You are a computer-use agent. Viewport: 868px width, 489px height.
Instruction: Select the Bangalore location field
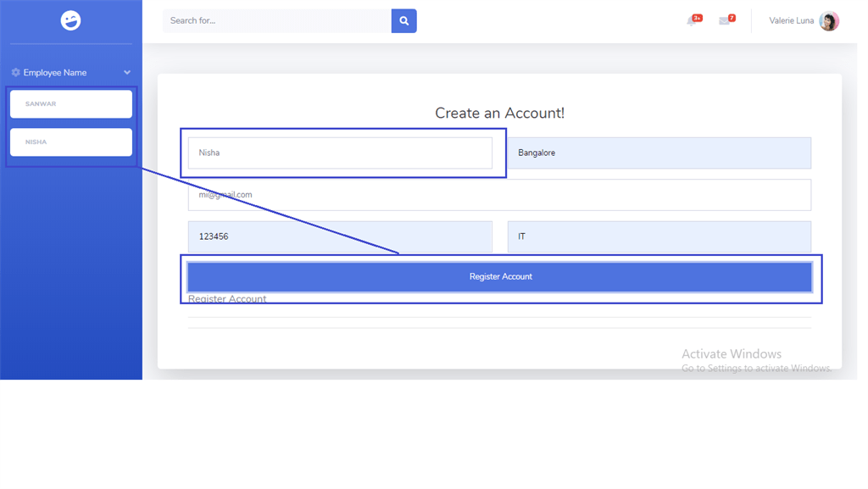click(x=659, y=153)
